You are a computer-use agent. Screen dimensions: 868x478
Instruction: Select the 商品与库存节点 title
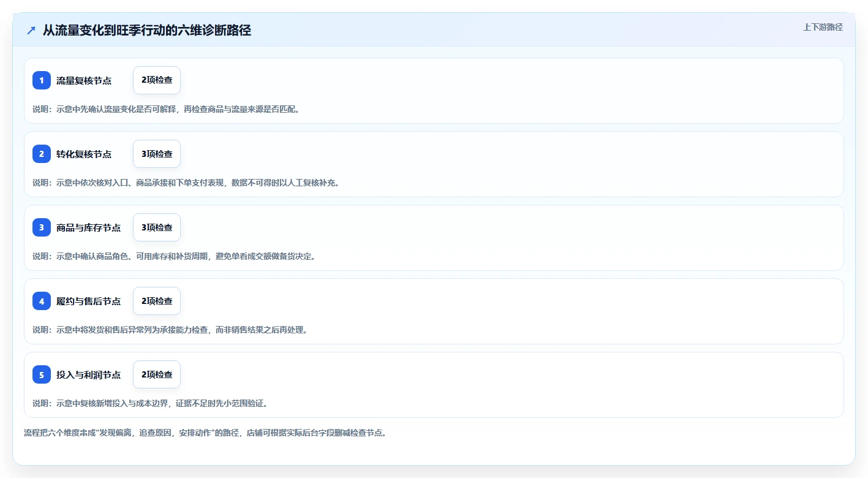click(x=88, y=227)
